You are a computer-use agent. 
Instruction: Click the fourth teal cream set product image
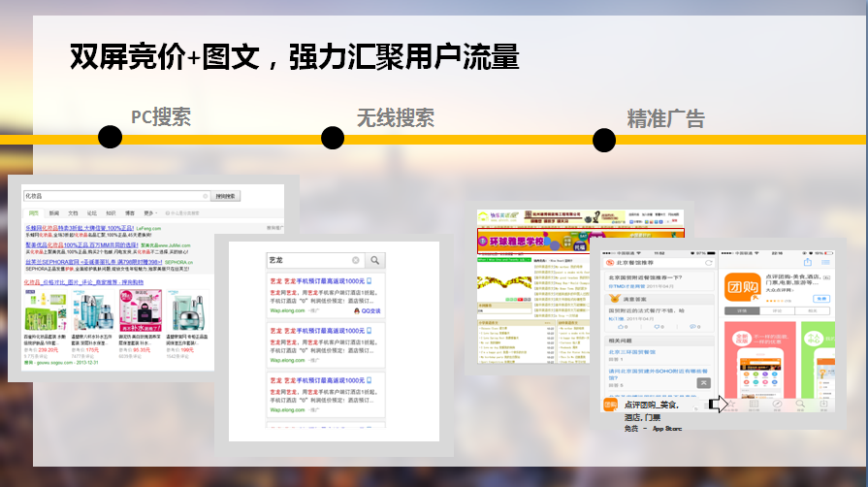coord(188,310)
